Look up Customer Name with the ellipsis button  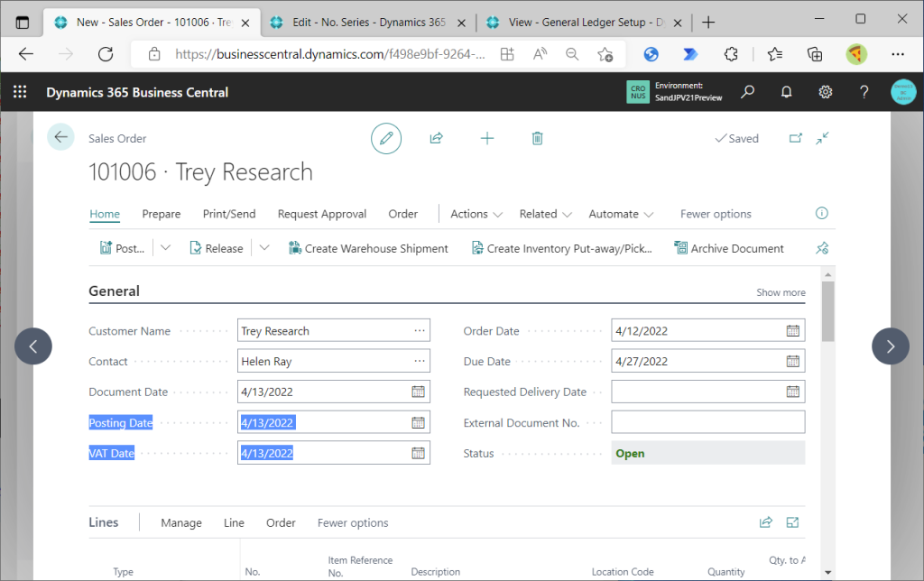(419, 330)
